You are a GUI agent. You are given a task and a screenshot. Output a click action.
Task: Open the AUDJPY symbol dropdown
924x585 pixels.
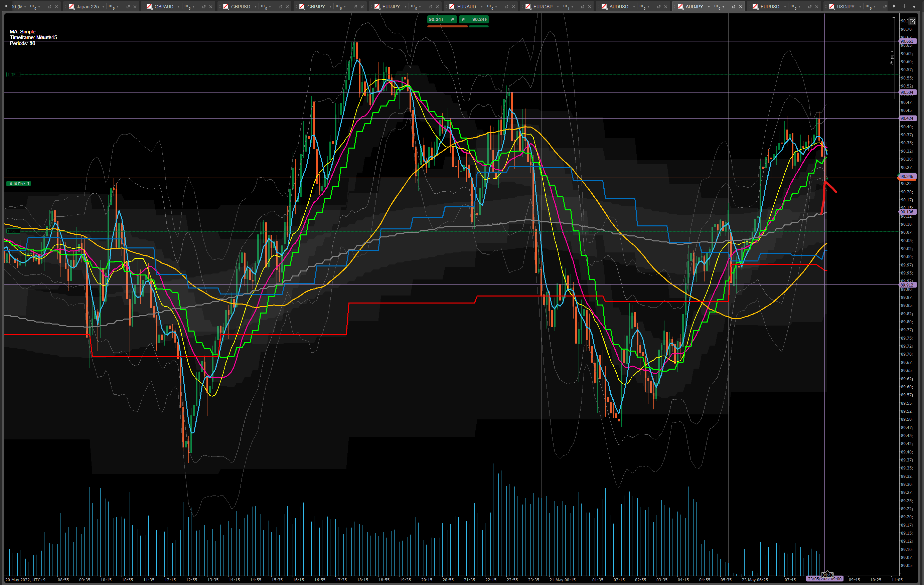click(x=709, y=7)
